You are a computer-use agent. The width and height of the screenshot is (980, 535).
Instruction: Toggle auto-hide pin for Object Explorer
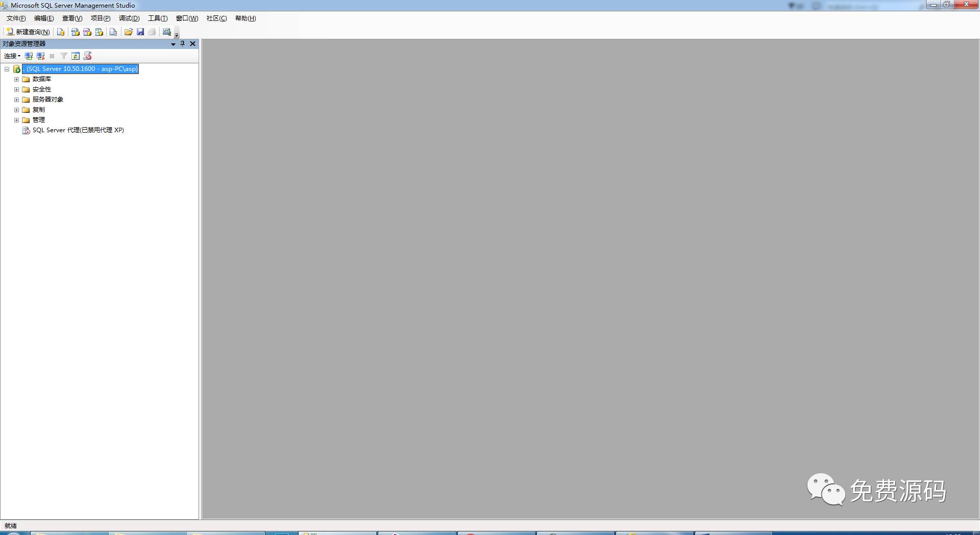coord(183,44)
